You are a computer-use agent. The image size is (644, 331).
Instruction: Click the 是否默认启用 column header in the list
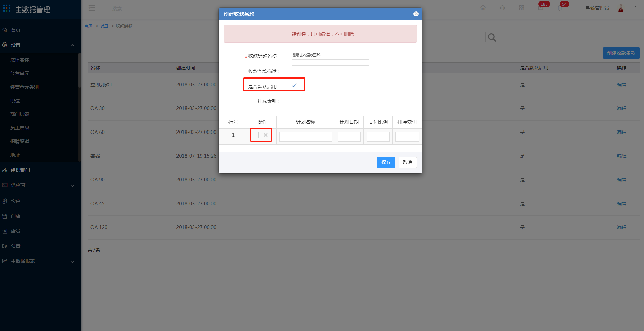click(x=534, y=68)
